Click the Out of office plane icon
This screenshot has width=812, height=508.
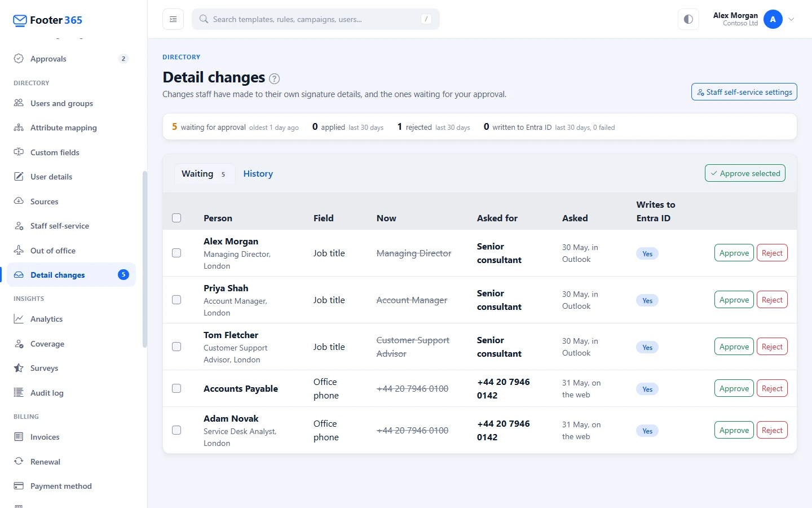[x=19, y=251]
